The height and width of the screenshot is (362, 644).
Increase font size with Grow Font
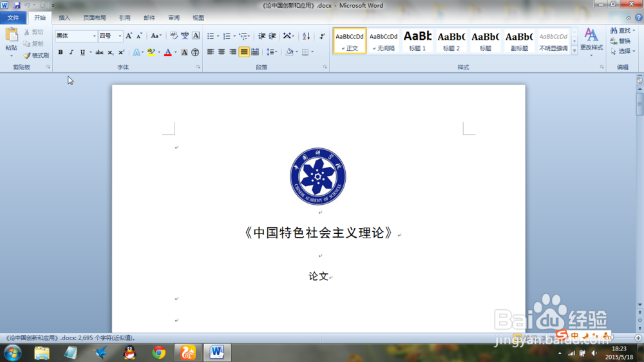(x=129, y=36)
